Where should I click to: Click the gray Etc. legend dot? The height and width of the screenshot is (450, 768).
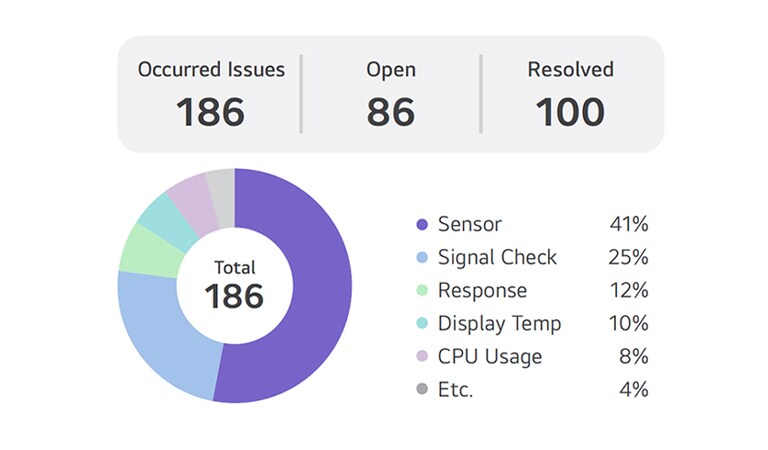pyautogui.click(x=421, y=390)
